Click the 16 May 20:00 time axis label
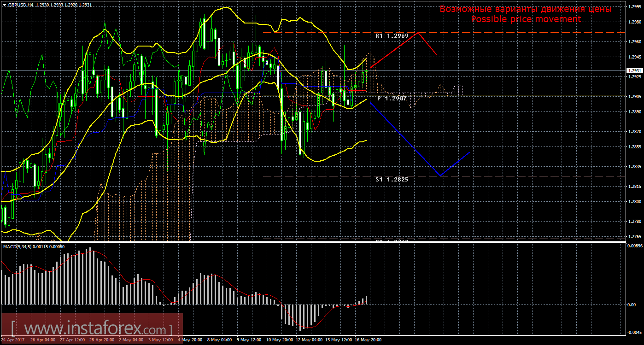644x345 pixels. (x=368, y=340)
